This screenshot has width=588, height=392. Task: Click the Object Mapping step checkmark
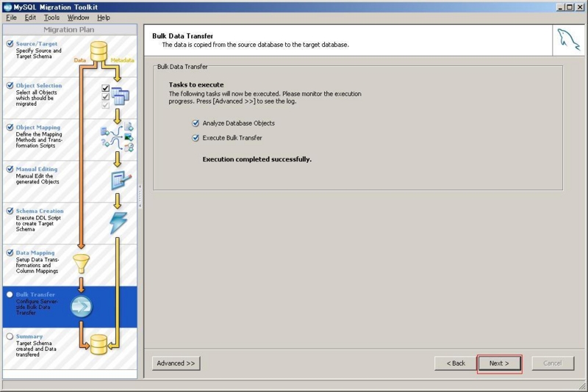(10, 128)
